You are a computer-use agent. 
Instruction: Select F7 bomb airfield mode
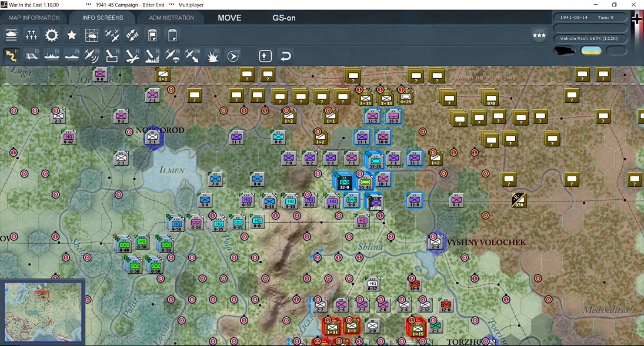[x=132, y=56]
